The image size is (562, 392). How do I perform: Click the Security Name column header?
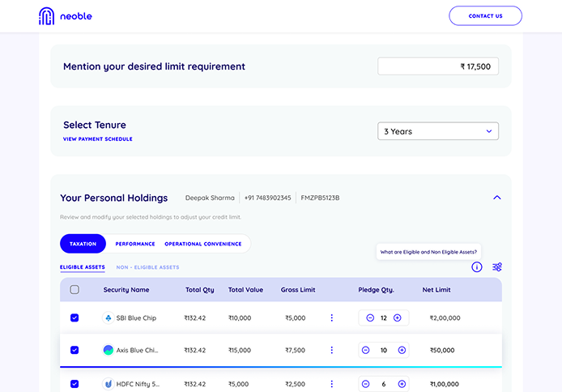pos(126,289)
